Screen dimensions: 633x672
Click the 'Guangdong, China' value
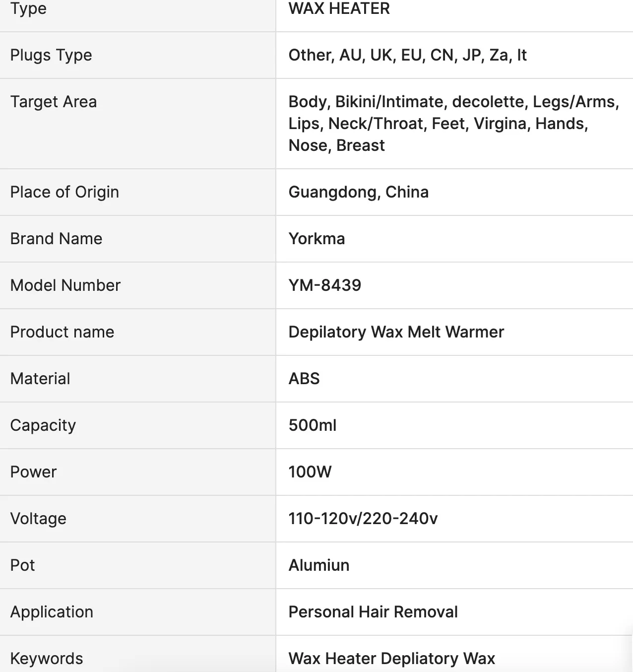point(359,192)
